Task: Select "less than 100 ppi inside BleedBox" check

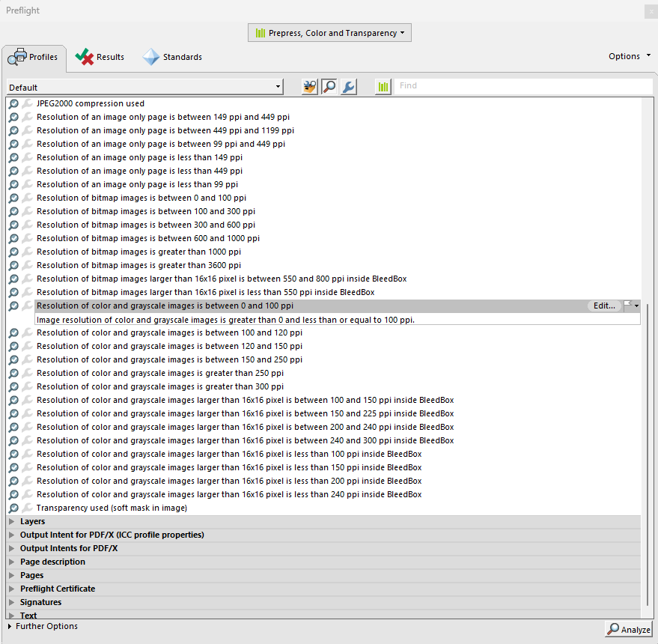Action: click(x=229, y=454)
